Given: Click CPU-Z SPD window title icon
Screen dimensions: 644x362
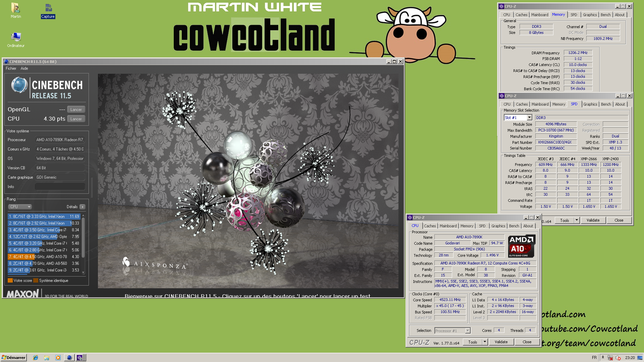Looking at the screenshot, I should 501,96.
